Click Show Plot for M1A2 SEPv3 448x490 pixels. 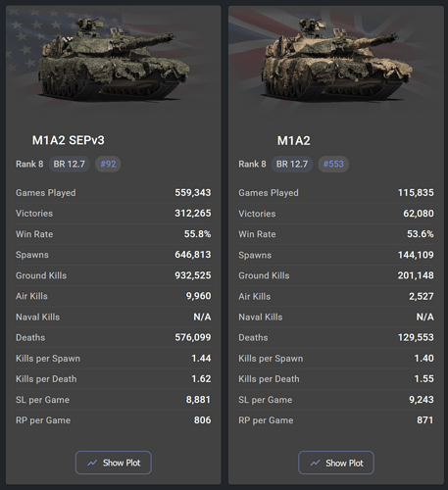[114, 463]
